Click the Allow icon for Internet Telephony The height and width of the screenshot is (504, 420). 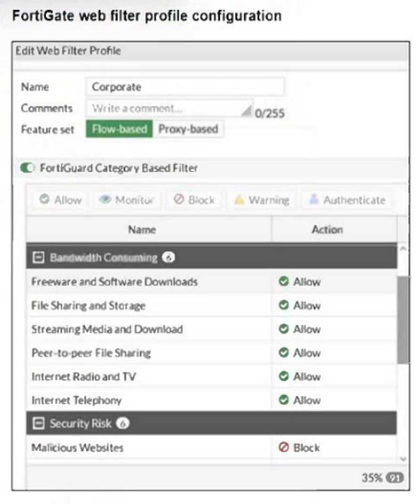pyautogui.click(x=283, y=400)
